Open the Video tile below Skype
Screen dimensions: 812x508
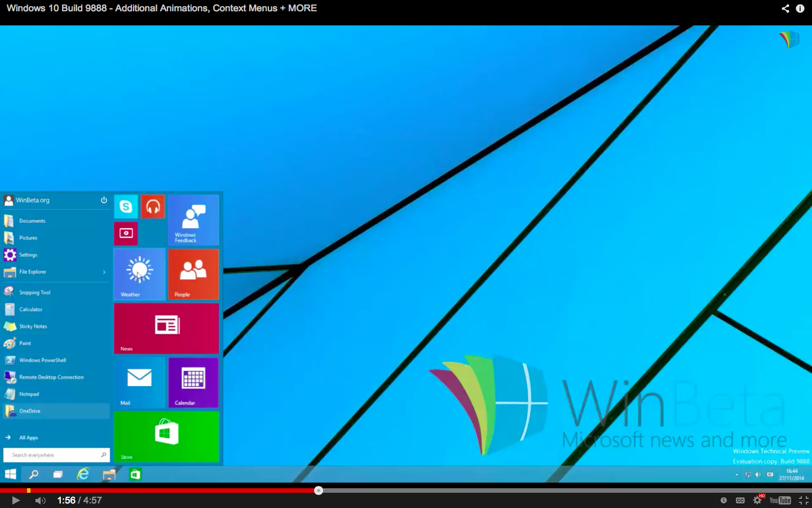(126, 233)
